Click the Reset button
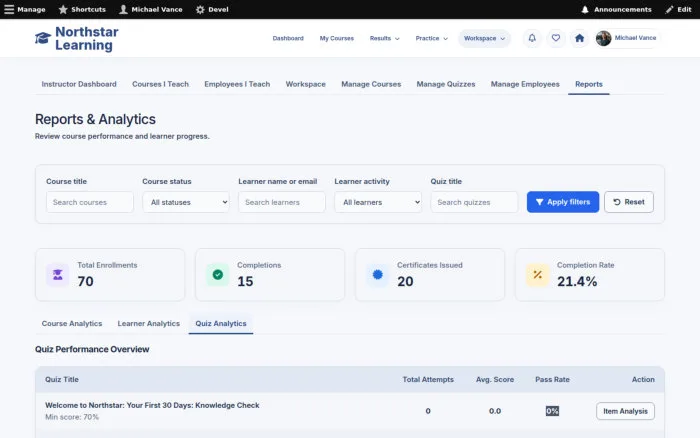This screenshot has height=438, width=700. [629, 202]
